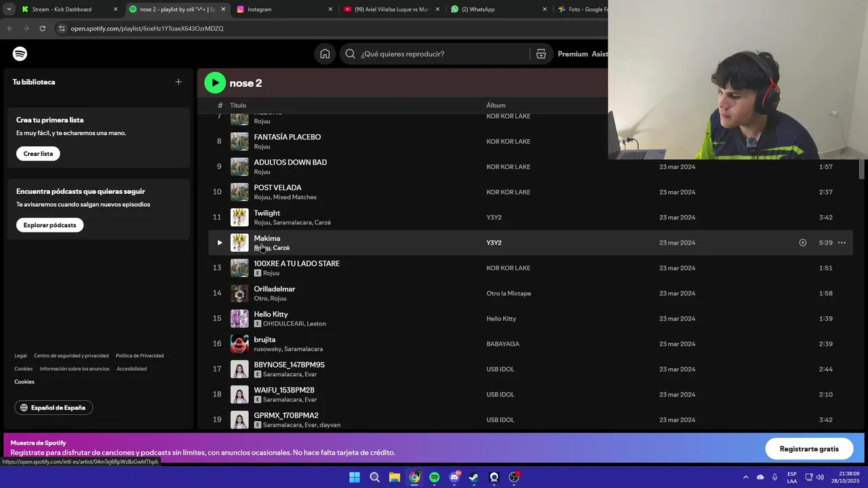Open the Chrome tab search dropdown
868x488 pixels.
point(9,9)
